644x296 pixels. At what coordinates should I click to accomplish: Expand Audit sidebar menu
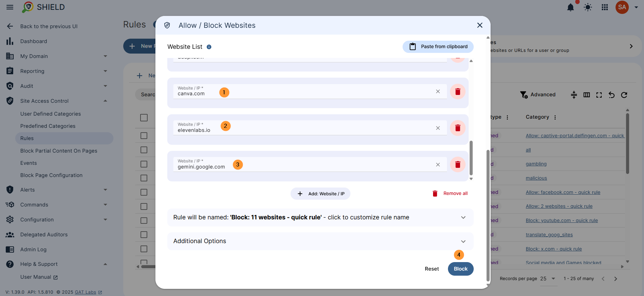[105, 86]
